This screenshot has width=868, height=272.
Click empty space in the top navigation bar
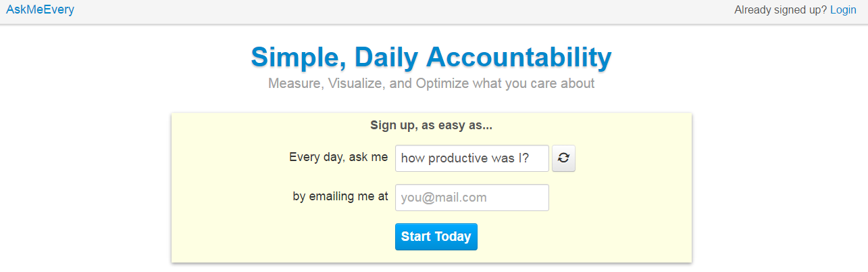pyautogui.click(x=405, y=12)
